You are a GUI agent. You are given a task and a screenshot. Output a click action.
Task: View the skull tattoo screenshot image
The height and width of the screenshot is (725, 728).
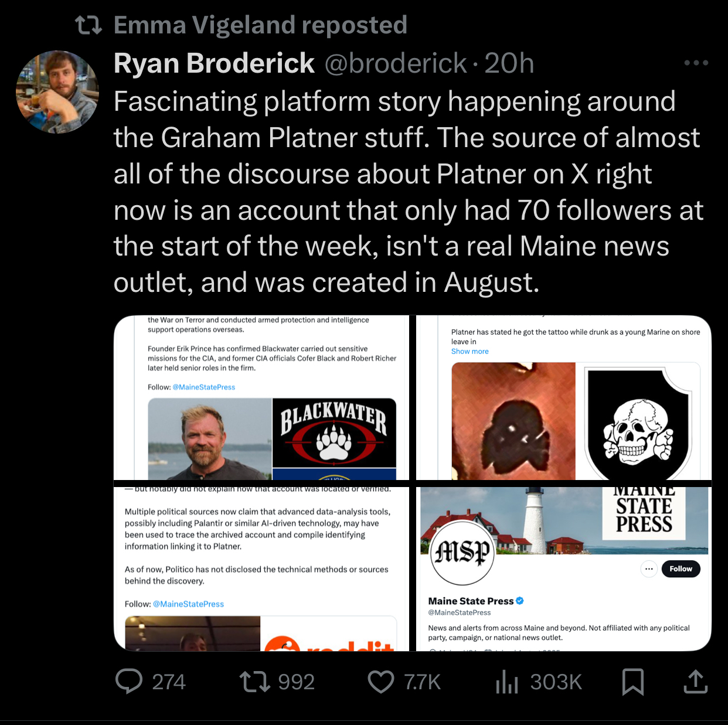point(564,397)
